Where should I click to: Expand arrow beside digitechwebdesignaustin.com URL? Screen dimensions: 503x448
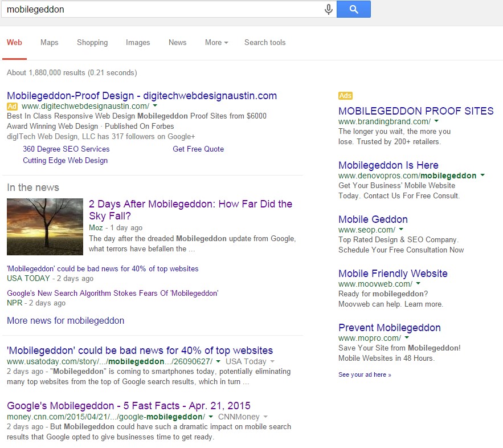coord(155,105)
